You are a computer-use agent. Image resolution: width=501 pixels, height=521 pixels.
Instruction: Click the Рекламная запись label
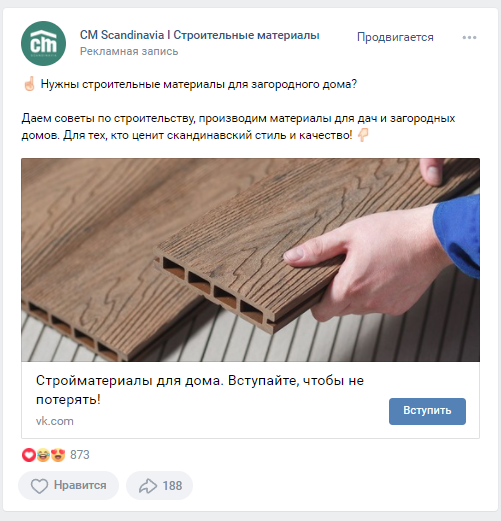129,51
